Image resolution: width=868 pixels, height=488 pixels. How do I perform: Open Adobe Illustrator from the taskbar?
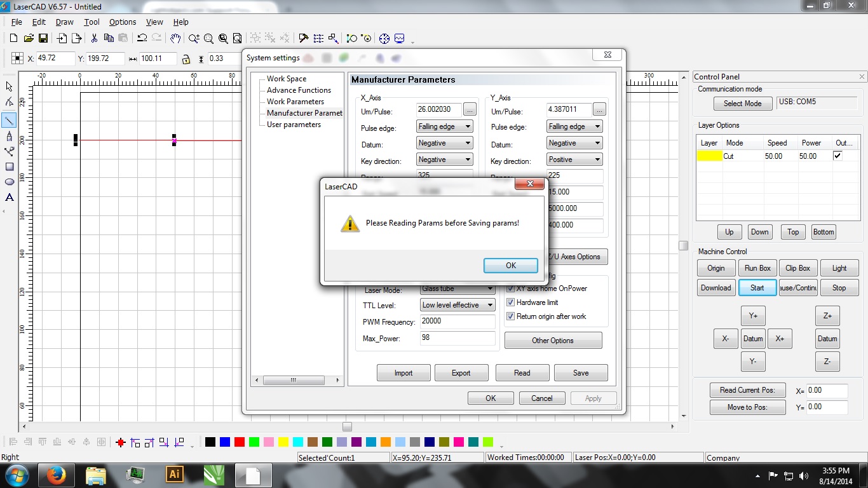pyautogui.click(x=174, y=474)
